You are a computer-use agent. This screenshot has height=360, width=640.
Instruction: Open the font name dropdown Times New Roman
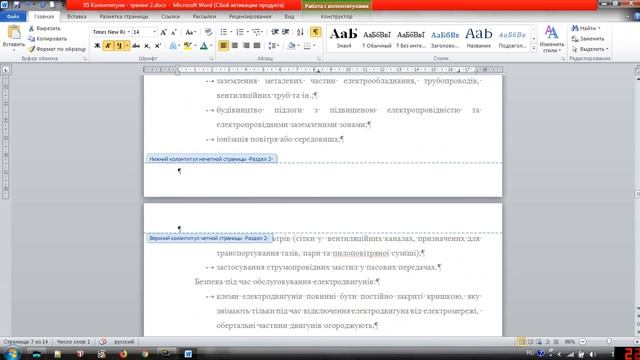tap(129, 32)
